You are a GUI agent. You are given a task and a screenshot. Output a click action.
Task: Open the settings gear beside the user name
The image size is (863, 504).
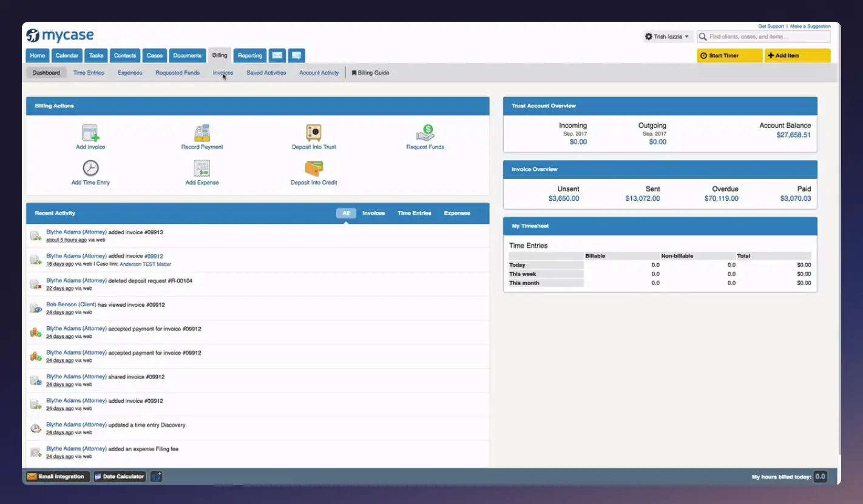[648, 36]
